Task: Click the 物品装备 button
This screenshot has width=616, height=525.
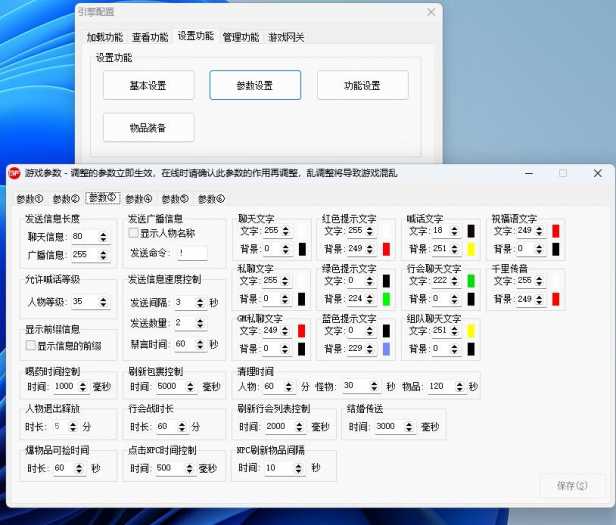Action: point(148,128)
